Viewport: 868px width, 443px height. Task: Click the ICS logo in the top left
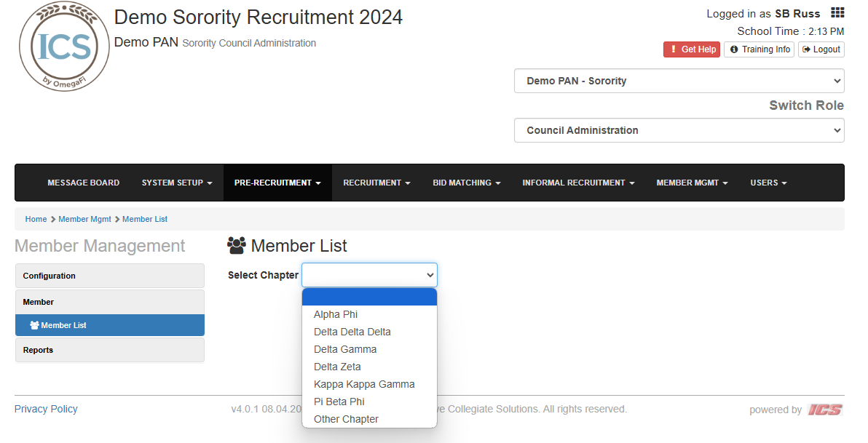pos(63,46)
